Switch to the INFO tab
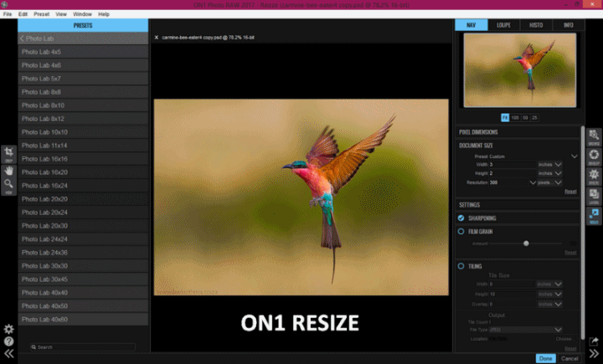 (568, 25)
